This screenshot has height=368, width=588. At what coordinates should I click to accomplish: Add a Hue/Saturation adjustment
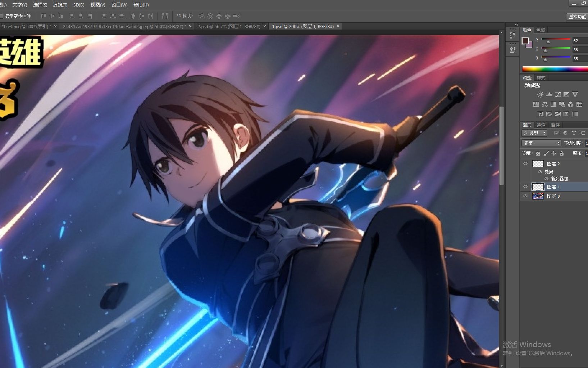(x=536, y=104)
